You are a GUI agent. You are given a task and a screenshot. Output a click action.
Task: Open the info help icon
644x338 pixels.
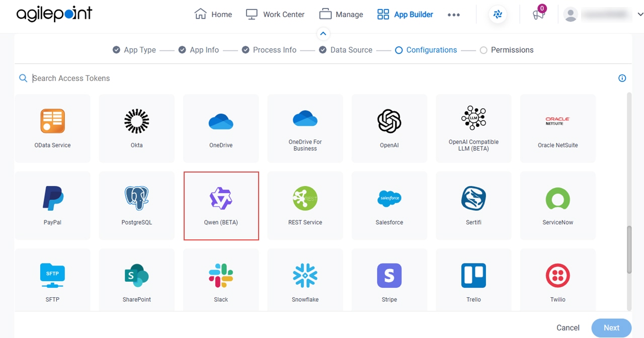pos(622,78)
